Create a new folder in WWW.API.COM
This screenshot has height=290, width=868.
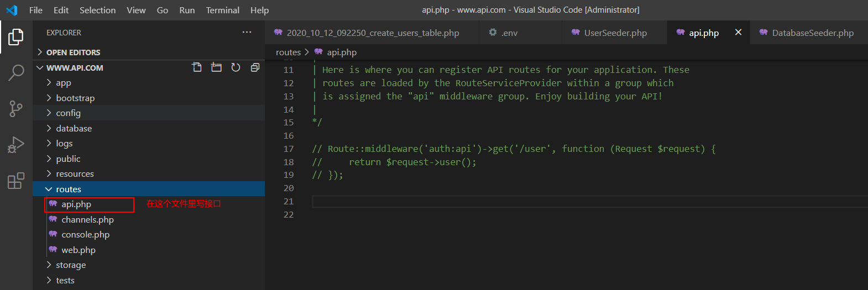pos(216,67)
